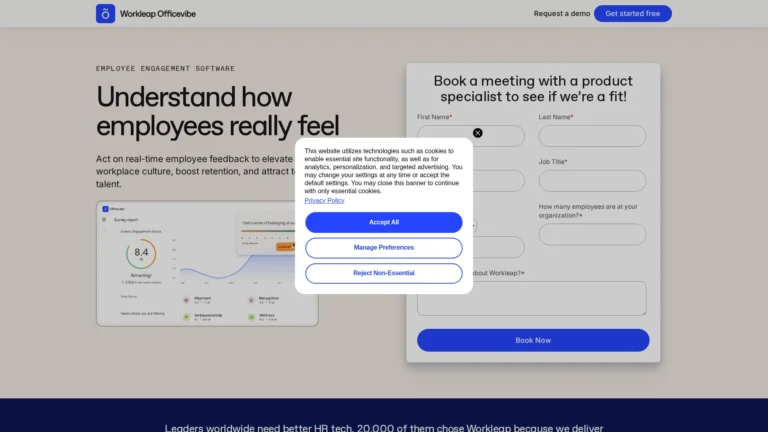
Task: Open the Privacy Policy link
Action: [324, 200]
